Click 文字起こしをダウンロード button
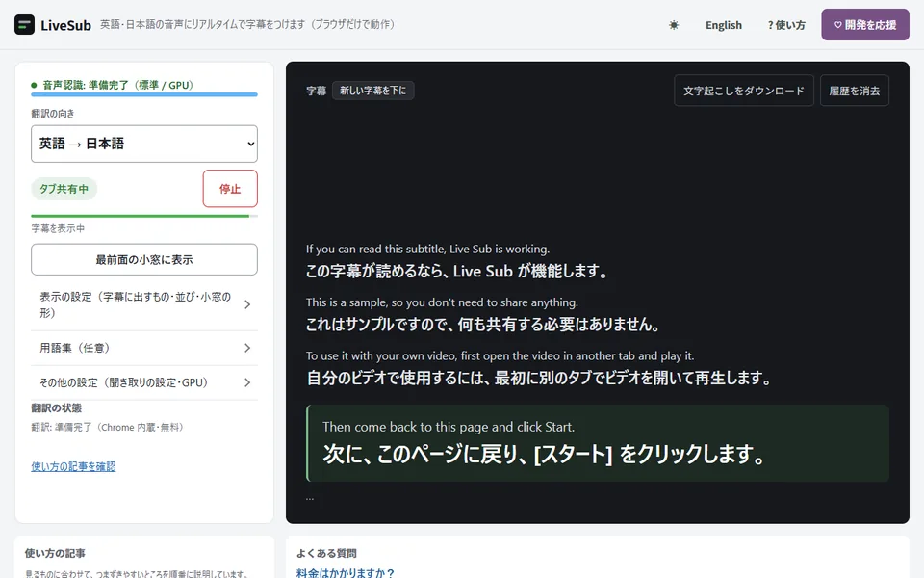The width and height of the screenshot is (924, 578). tap(744, 91)
